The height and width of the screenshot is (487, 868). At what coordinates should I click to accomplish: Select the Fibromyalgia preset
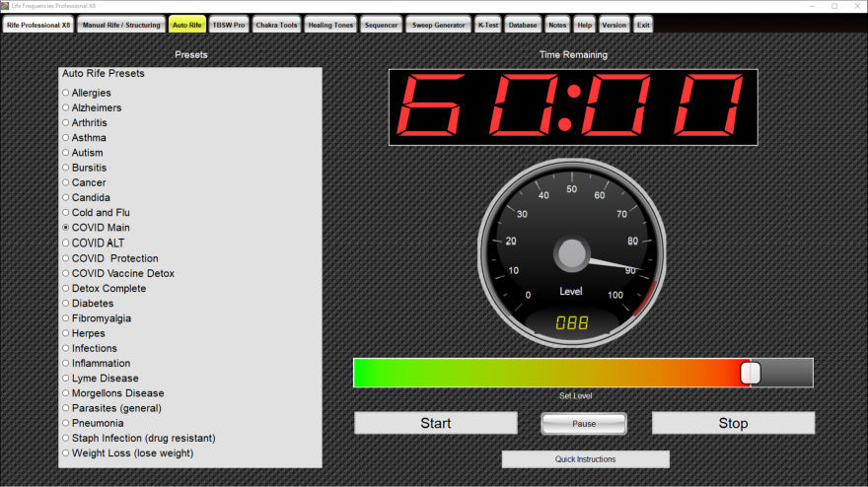(97, 318)
